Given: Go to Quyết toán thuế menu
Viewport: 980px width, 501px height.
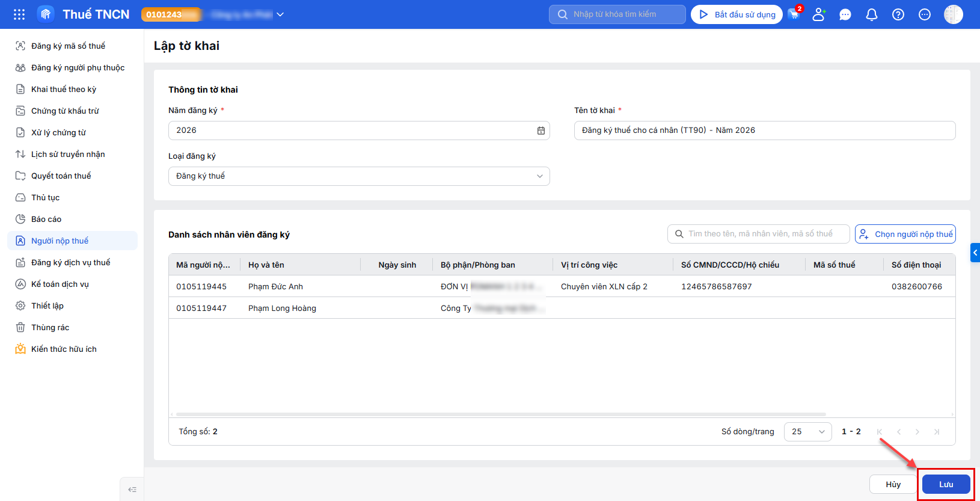Looking at the screenshot, I should point(61,176).
